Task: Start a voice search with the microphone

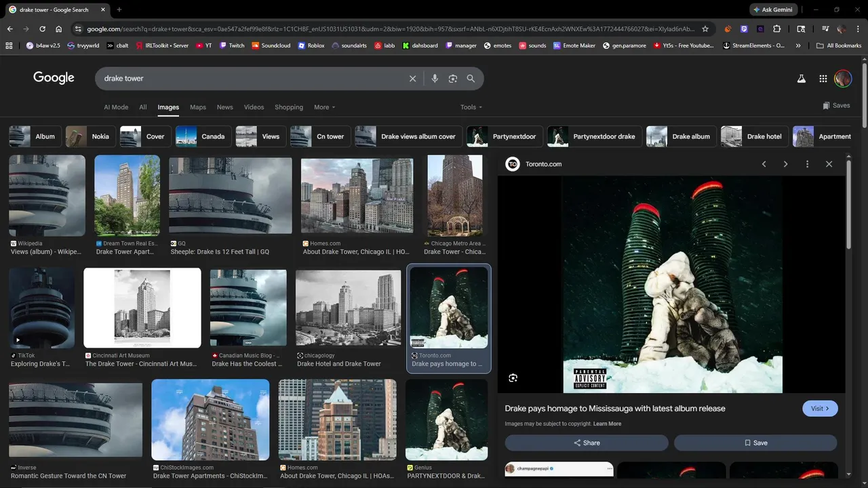Action: (435, 79)
